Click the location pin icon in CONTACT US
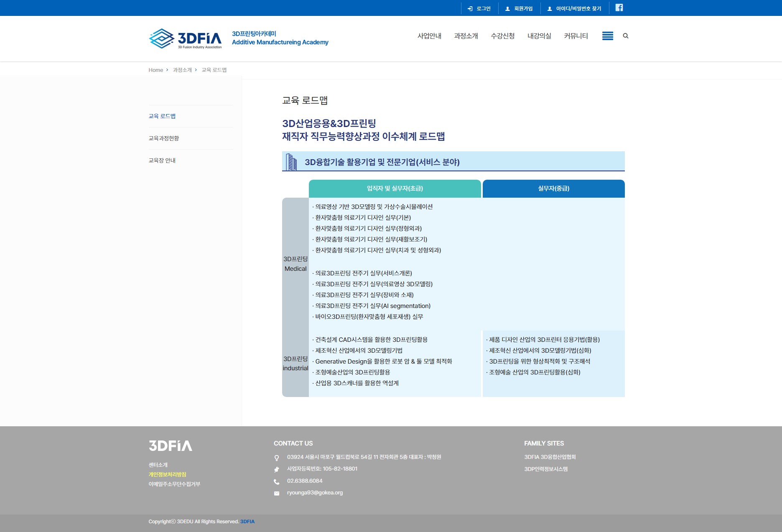 276,458
